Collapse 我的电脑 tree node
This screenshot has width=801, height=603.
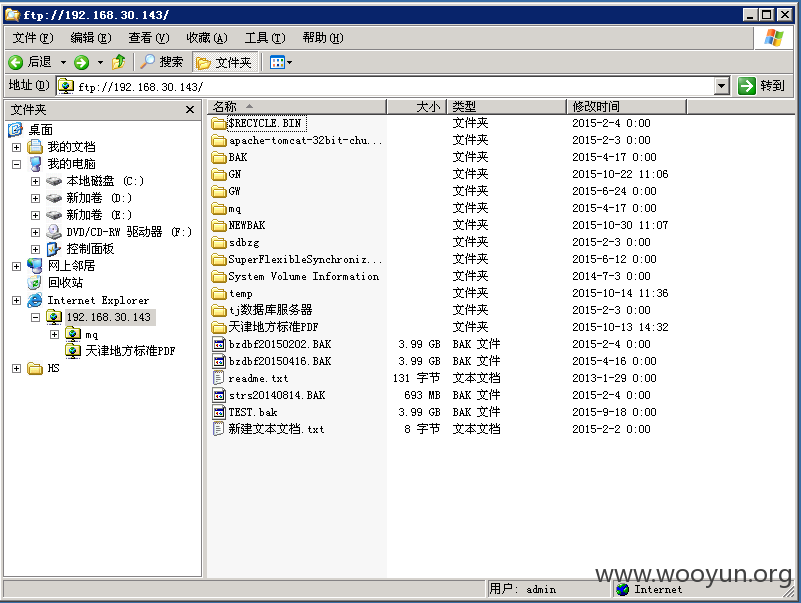click(x=17, y=164)
